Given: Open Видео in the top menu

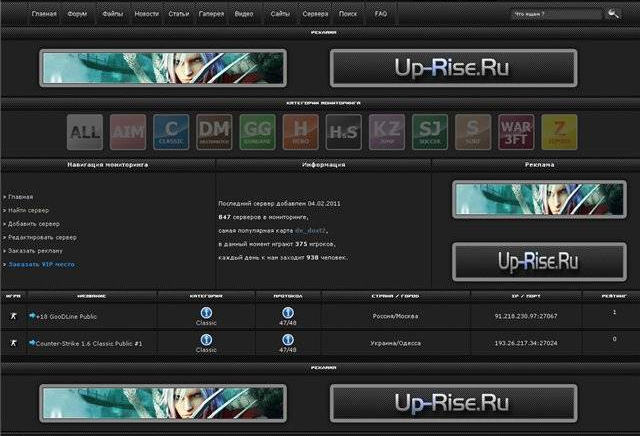Looking at the screenshot, I should tap(244, 13).
